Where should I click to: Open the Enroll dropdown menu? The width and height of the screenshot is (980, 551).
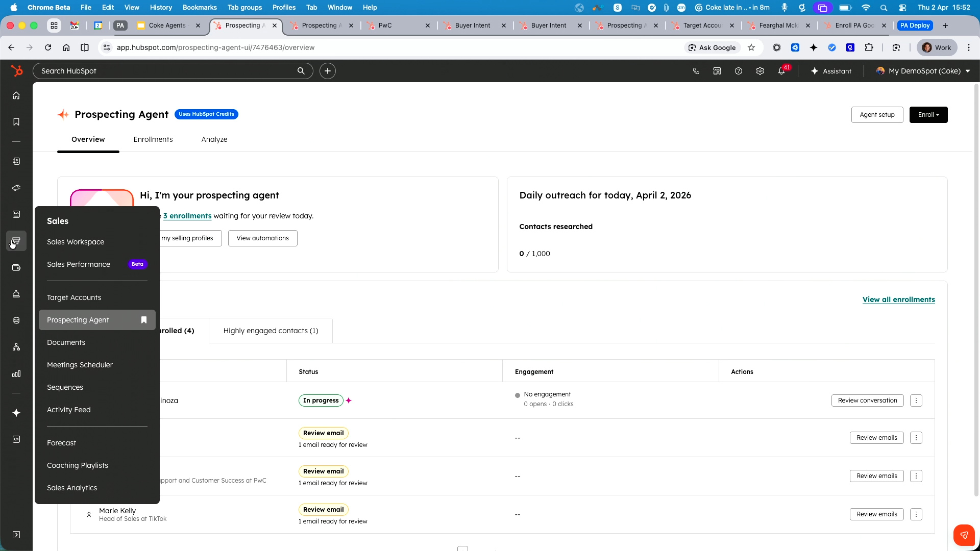click(928, 114)
